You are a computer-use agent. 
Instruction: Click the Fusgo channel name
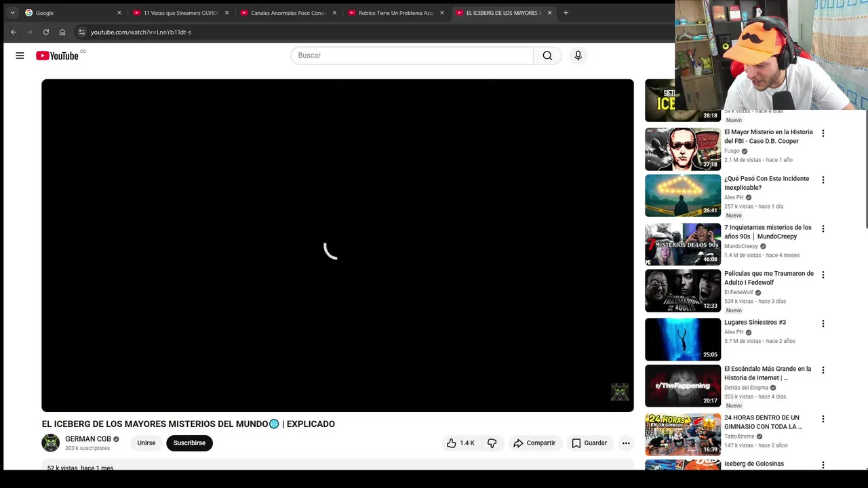(732, 151)
